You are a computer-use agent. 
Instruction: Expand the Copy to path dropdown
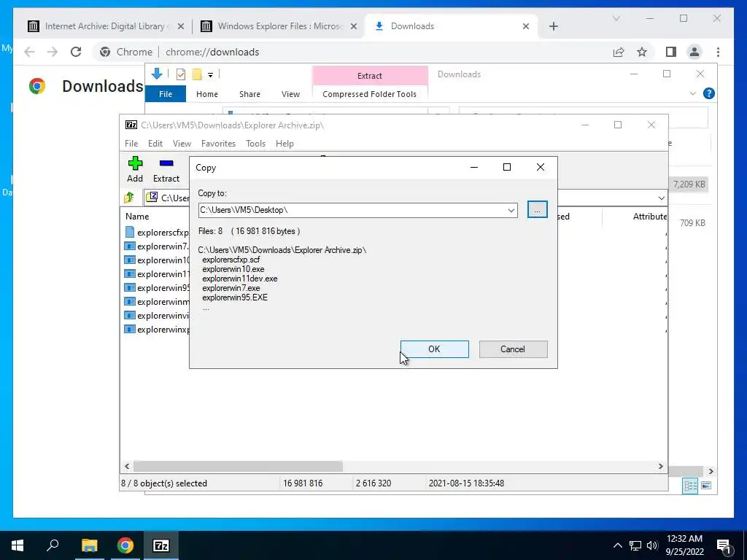click(511, 210)
